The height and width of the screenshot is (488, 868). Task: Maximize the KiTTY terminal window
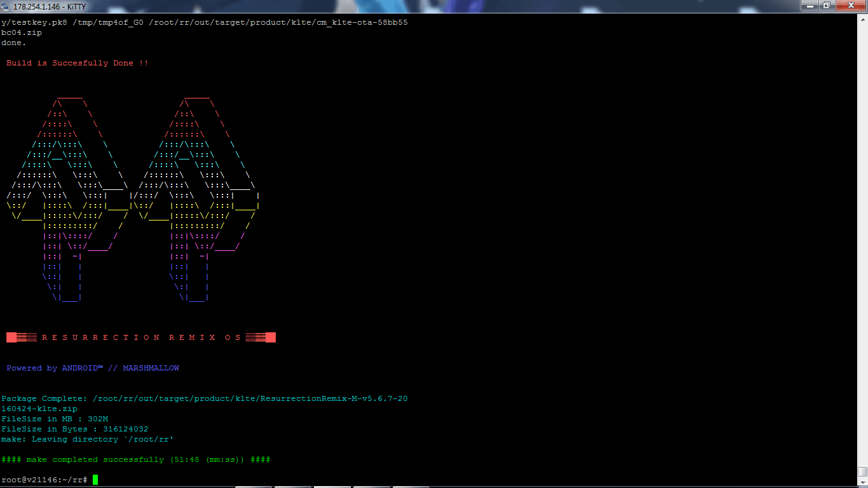coord(827,5)
